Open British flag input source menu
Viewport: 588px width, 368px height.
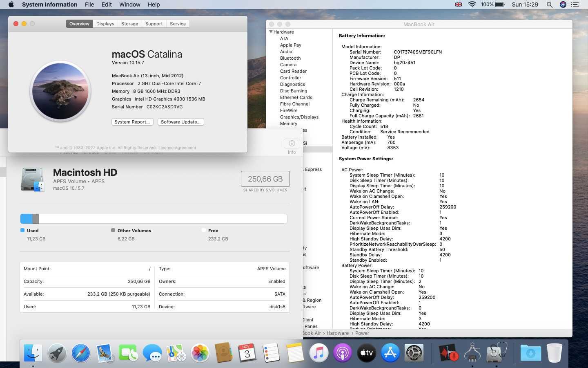click(459, 4)
